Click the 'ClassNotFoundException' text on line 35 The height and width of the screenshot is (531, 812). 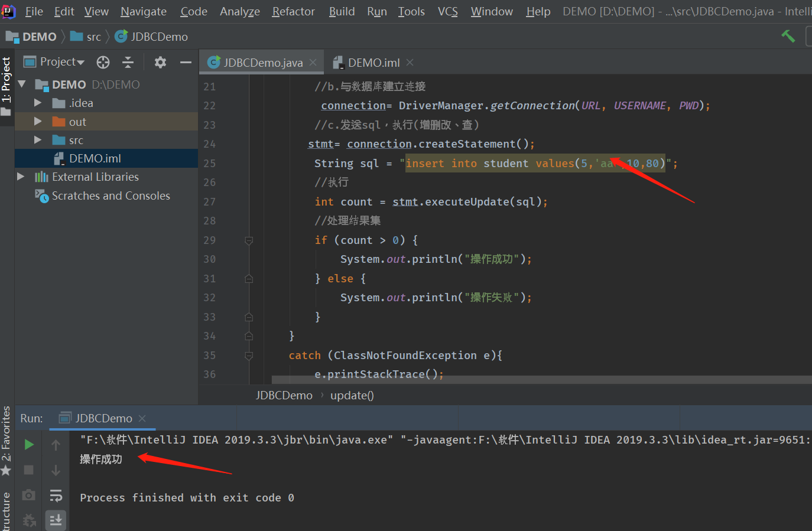point(405,356)
